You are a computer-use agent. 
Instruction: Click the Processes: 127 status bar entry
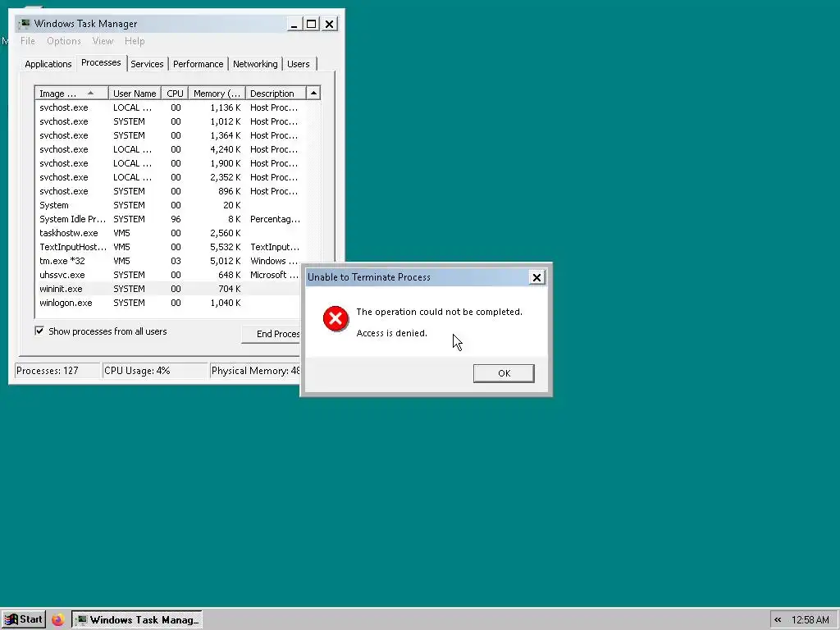point(57,371)
